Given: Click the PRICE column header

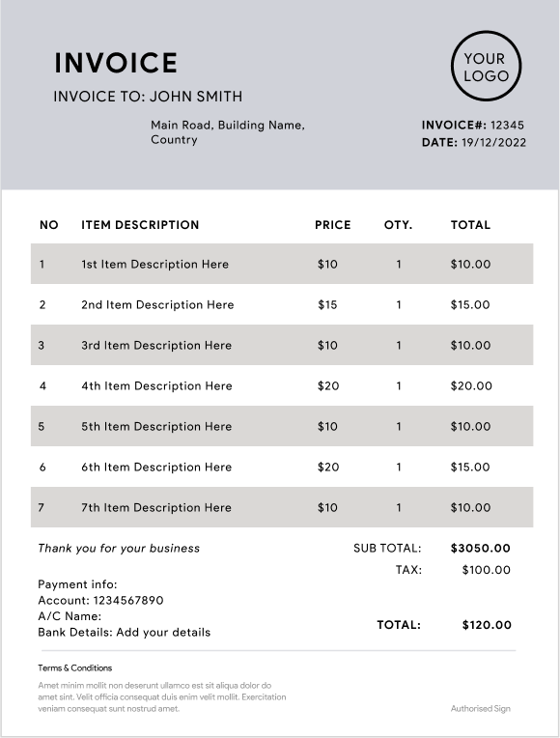Looking at the screenshot, I should coord(333,225).
